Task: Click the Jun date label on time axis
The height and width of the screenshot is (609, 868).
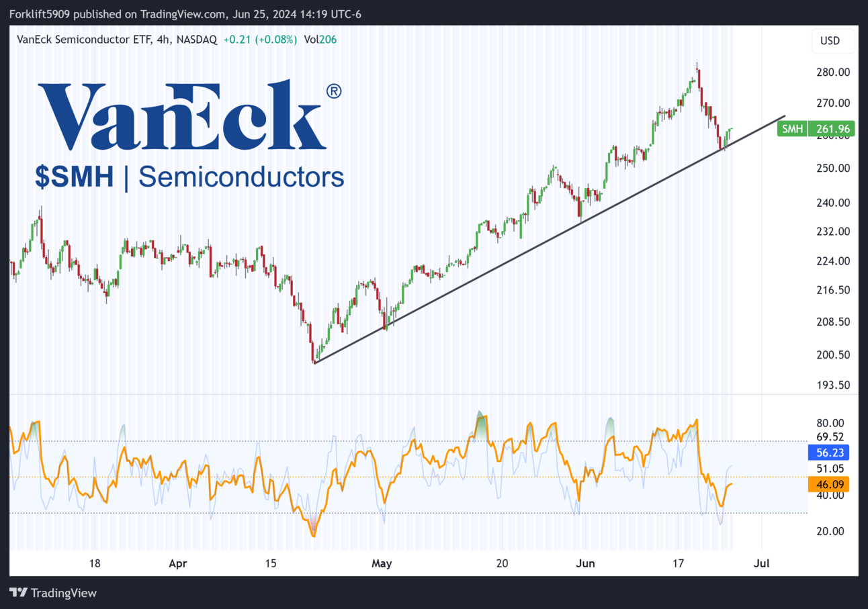Action: coord(586,563)
